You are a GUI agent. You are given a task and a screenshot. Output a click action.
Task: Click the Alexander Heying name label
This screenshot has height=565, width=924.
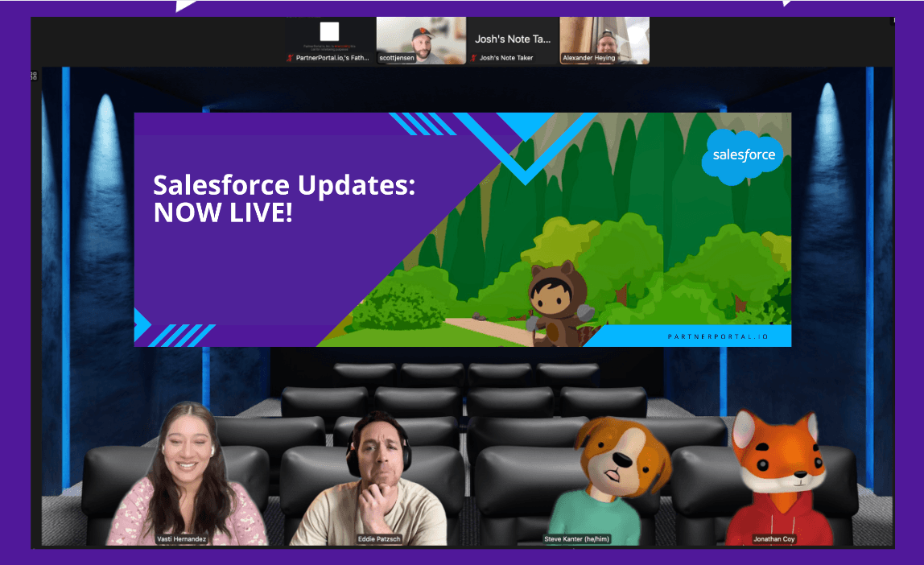click(x=588, y=58)
